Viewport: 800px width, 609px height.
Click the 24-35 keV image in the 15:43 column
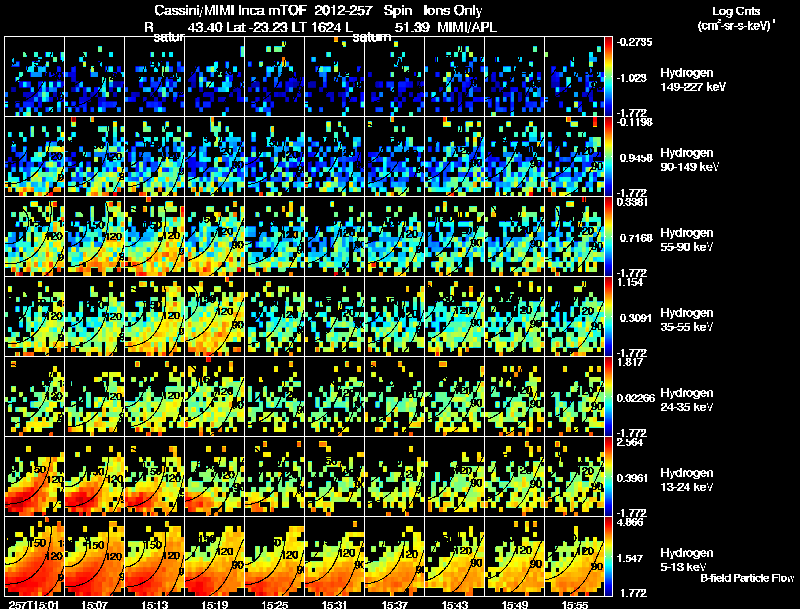tap(455, 396)
